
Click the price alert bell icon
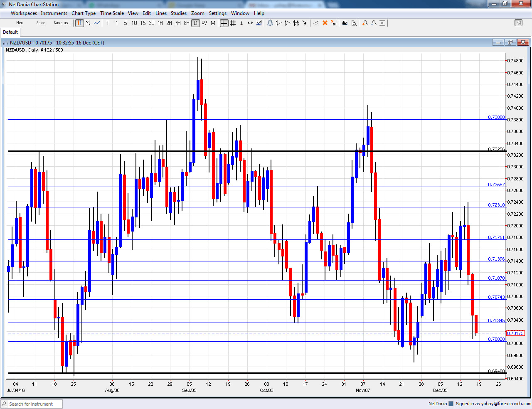(270, 23)
